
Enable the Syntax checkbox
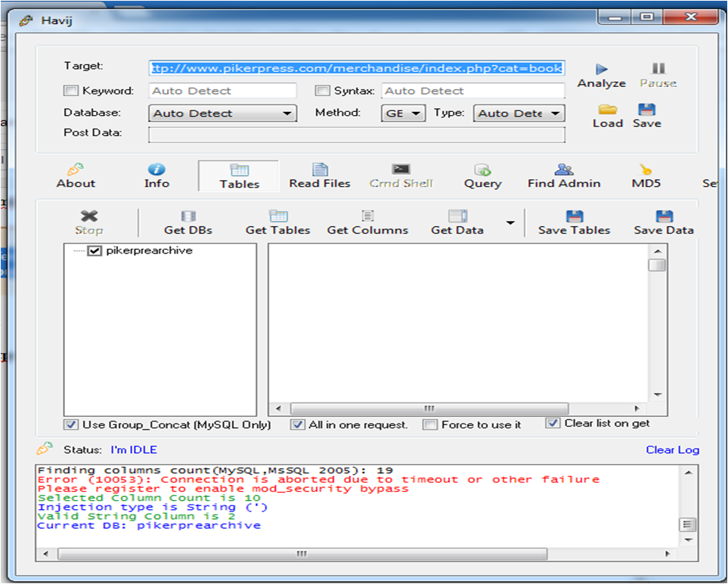click(x=322, y=91)
